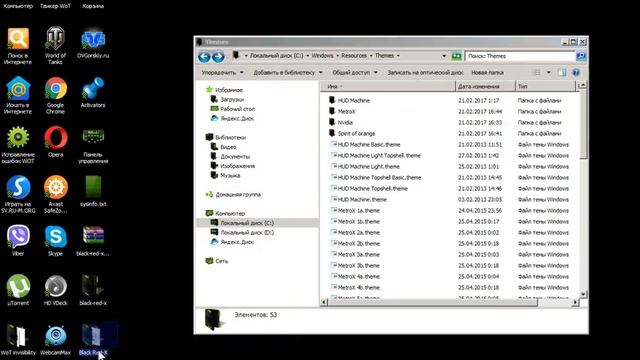Click the search magnifier button in Explorer

[581, 56]
